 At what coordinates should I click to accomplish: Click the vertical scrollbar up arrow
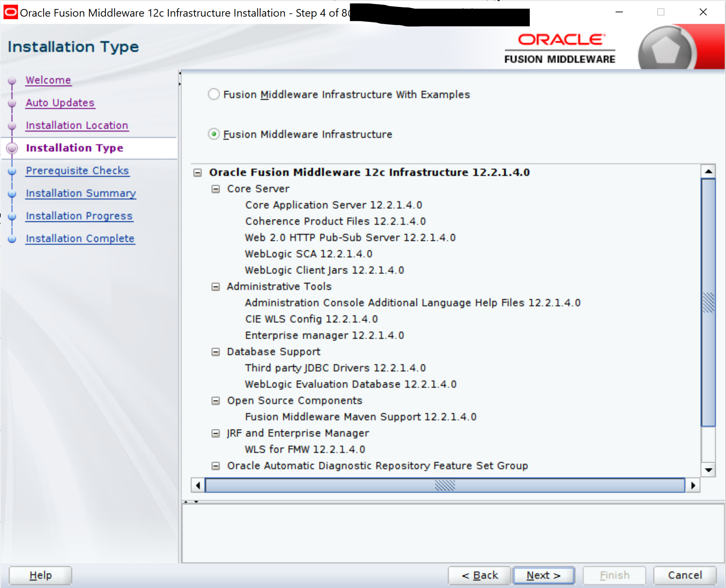pos(708,171)
